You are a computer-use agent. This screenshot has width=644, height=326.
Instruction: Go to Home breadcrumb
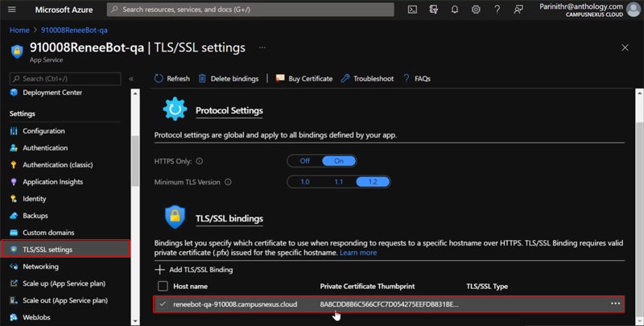pos(19,30)
